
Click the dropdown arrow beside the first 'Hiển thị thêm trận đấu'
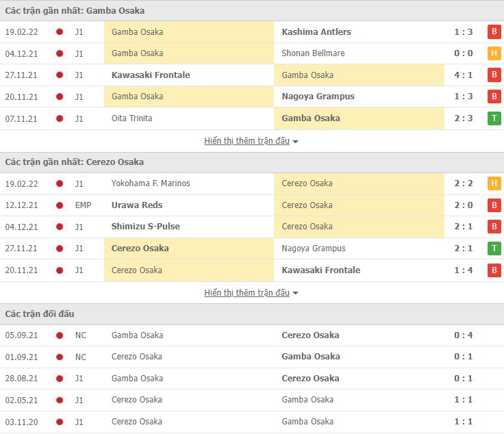295,142
